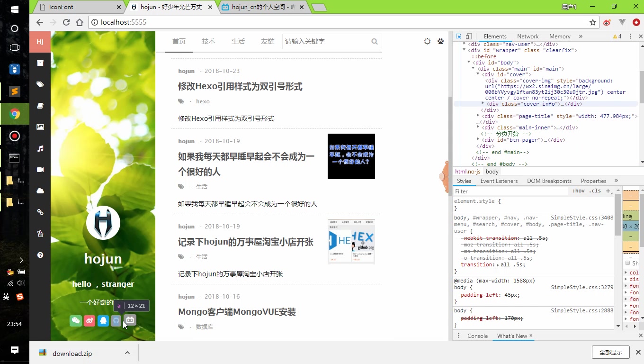This screenshot has width=644, height=364.
Task: Toggle the .cls class editor
Action: (595, 191)
